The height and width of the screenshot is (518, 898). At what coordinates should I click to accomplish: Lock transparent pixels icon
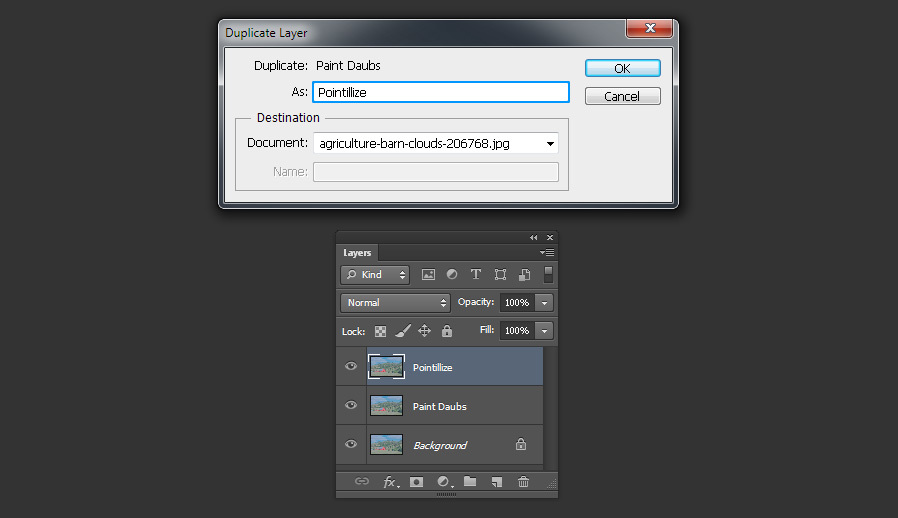[x=380, y=331]
